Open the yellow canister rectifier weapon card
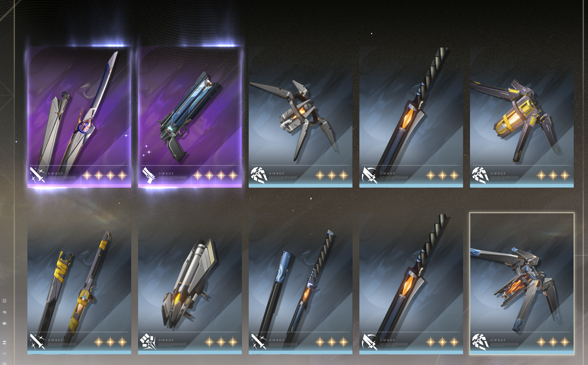Screen dimensions: 588x365 click(522, 117)
